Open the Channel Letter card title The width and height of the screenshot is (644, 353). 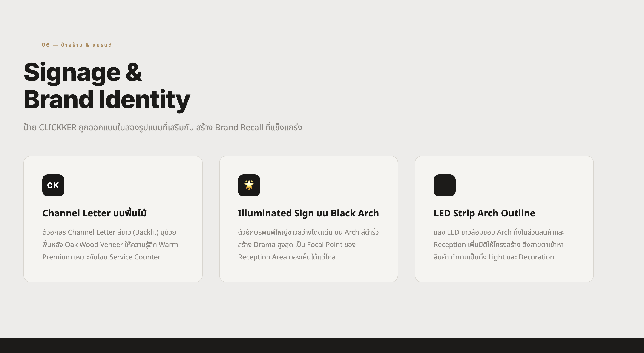click(94, 213)
